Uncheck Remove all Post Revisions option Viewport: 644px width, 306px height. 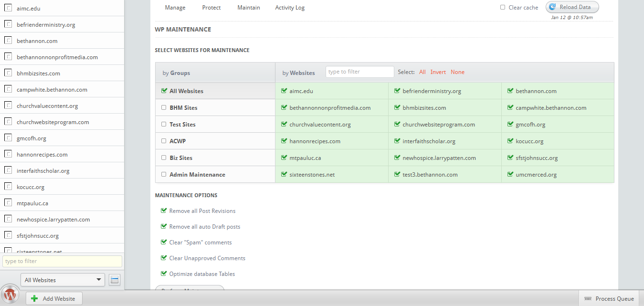[x=164, y=211]
